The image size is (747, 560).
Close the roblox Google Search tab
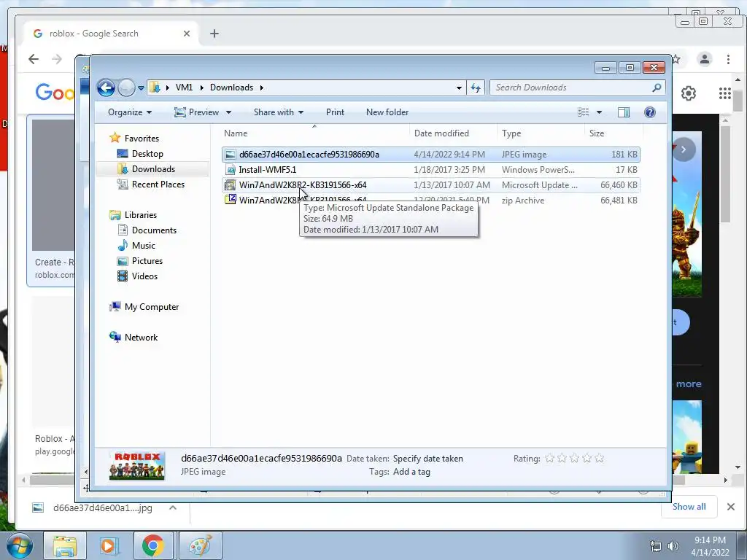point(187,34)
